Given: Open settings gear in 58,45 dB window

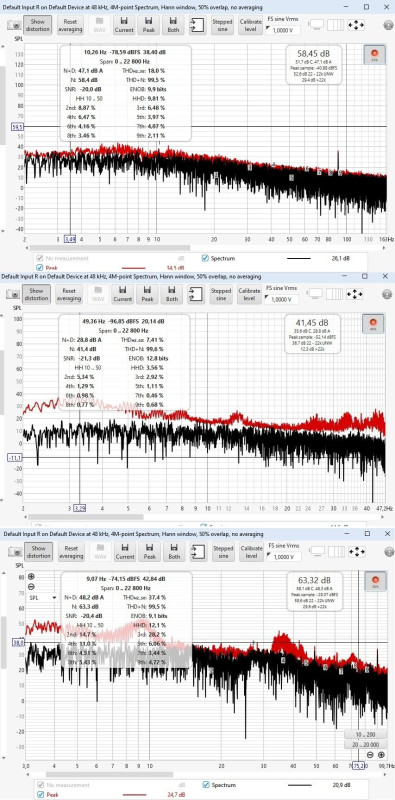Looking at the screenshot, I should coord(388,24).
